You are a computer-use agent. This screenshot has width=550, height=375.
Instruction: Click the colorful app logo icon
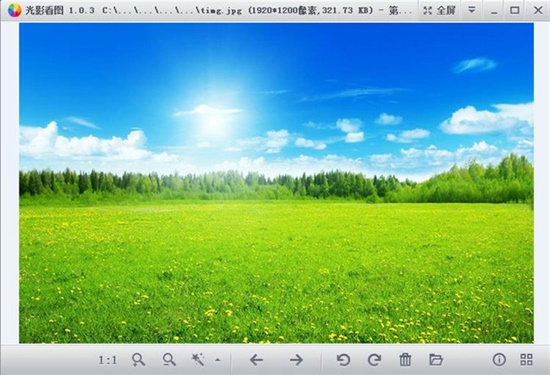(14, 10)
